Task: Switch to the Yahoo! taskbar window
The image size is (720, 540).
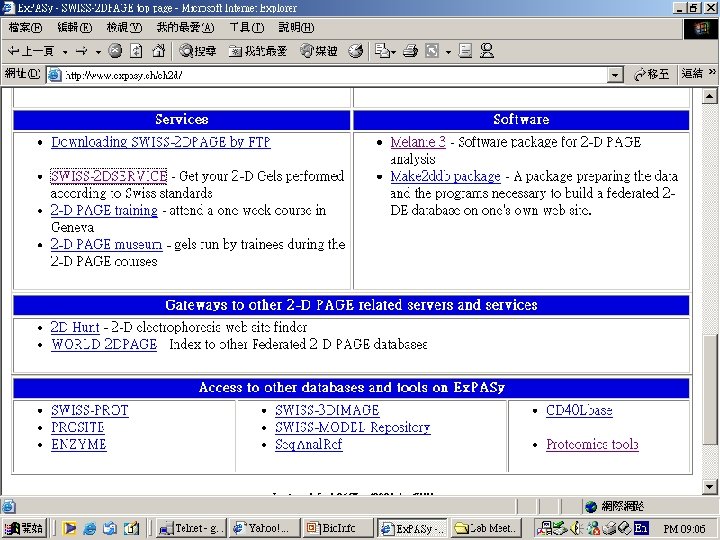Action: point(264,529)
